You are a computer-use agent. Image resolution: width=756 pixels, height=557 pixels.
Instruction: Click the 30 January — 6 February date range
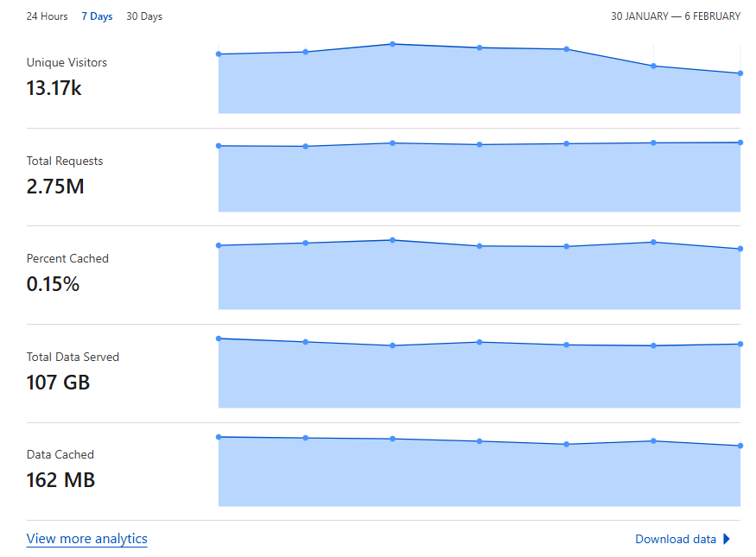(x=676, y=16)
